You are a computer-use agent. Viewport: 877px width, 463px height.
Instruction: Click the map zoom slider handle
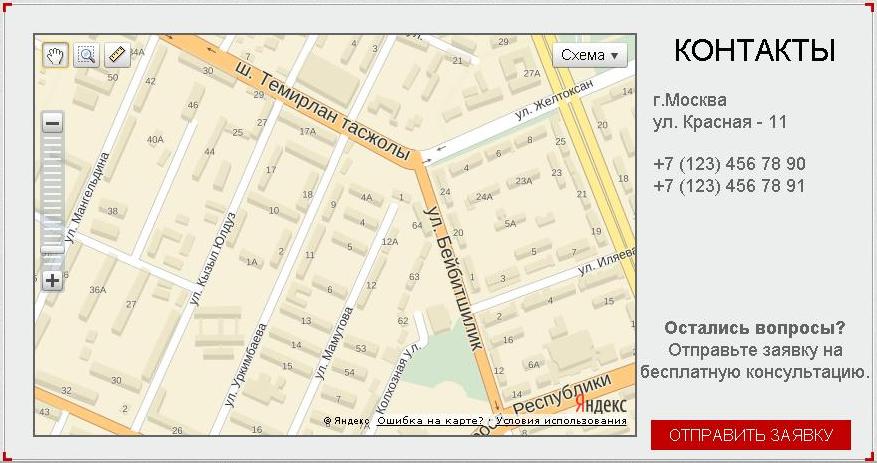click(53, 250)
